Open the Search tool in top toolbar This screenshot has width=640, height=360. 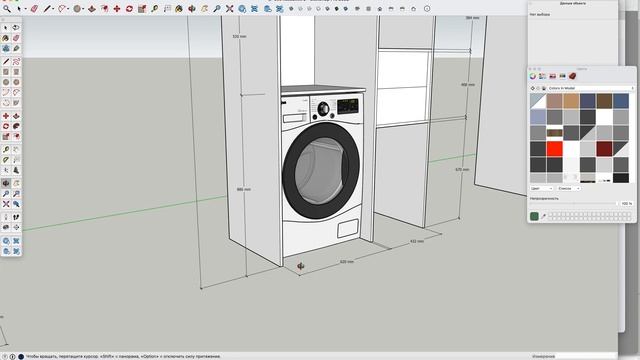[7, 8]
